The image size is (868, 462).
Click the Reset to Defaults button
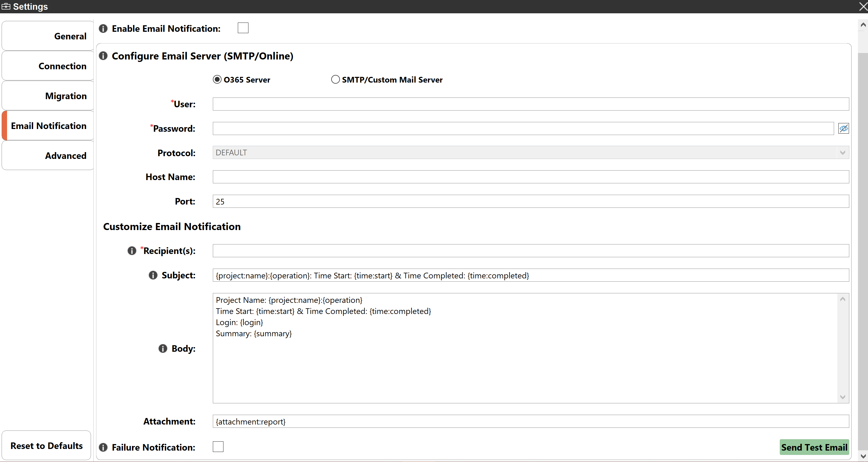point(46,445)
